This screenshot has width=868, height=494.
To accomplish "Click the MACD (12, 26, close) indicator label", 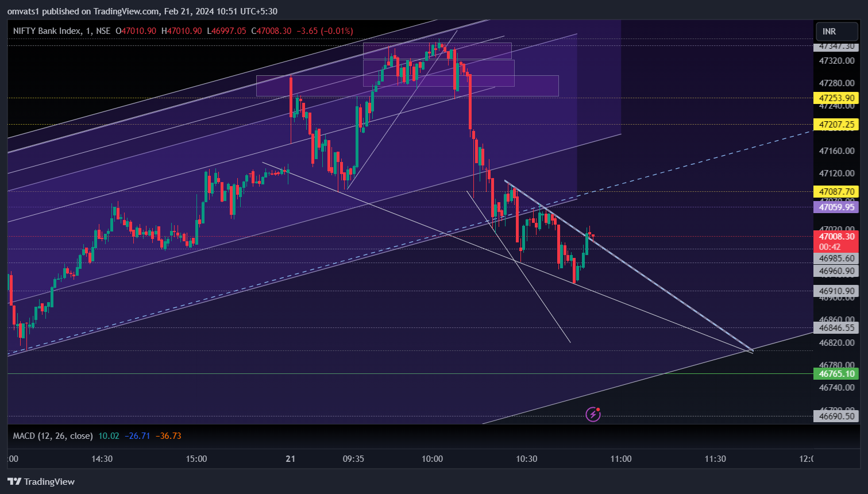I will (53, 436).
